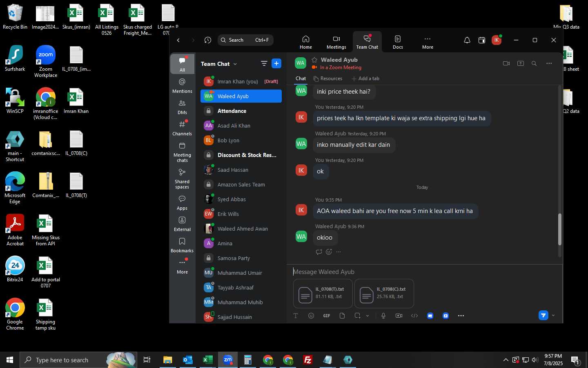Screen dimensions: 588x368
Task: Expand screenshot options dropdown arrow
Action: [x=367, y=316]
